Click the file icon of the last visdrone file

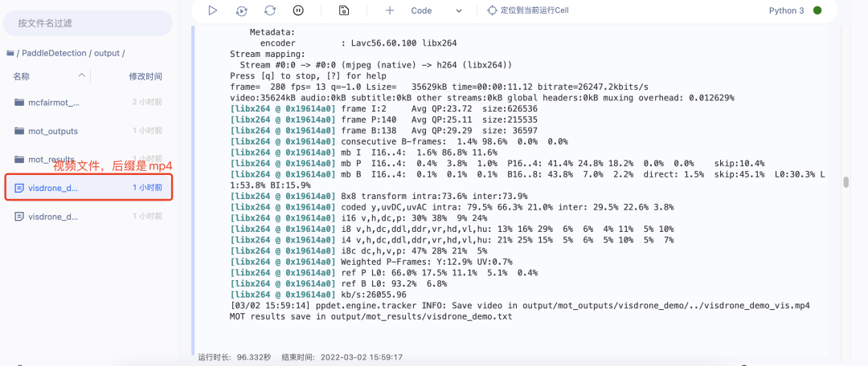tap(19, 216)
